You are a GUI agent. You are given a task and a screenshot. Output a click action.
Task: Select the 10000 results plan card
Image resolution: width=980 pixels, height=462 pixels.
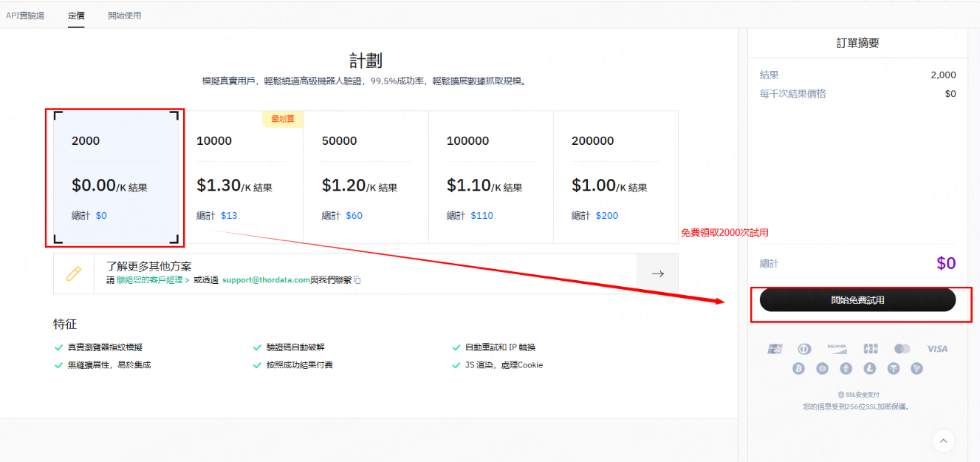point(241,177)
